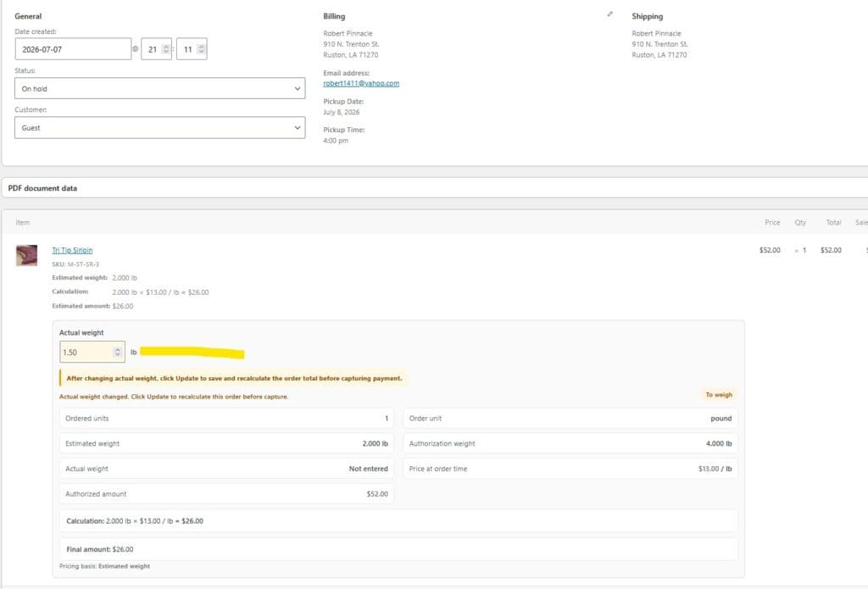Click the Pricing basis: Estimated weight text
The height and width of the screenshot is (589, 868).
pyautogui.click(x=104, y=566)
